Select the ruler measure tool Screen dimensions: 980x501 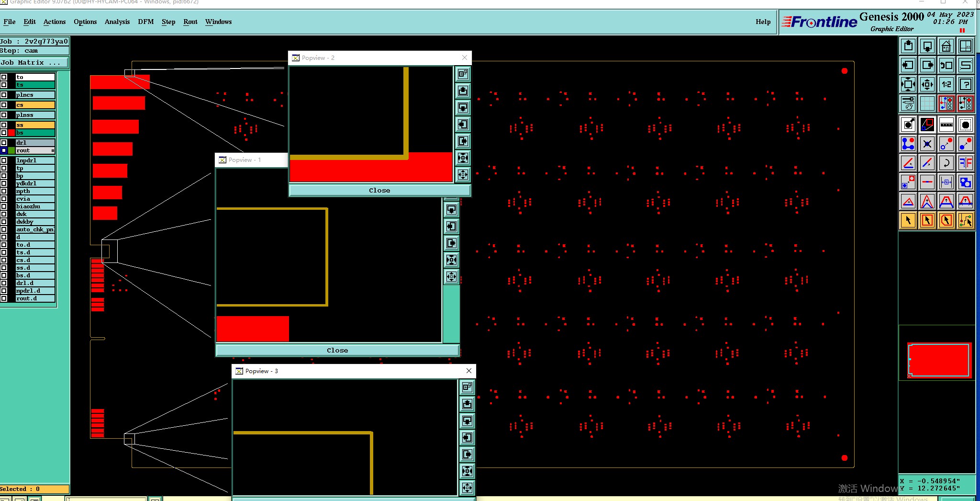point(946,125)
